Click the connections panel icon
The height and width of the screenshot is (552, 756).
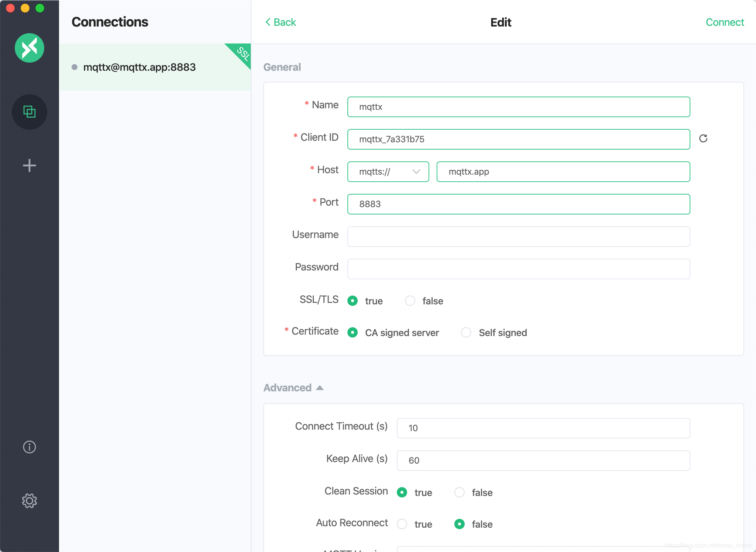click(x=30, y=111)
